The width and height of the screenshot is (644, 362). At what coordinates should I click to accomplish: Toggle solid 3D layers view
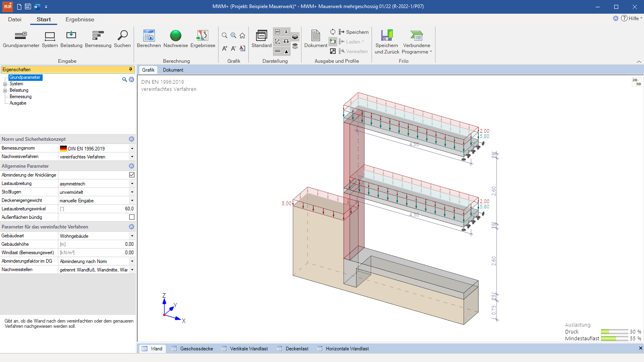pos(295,37)
